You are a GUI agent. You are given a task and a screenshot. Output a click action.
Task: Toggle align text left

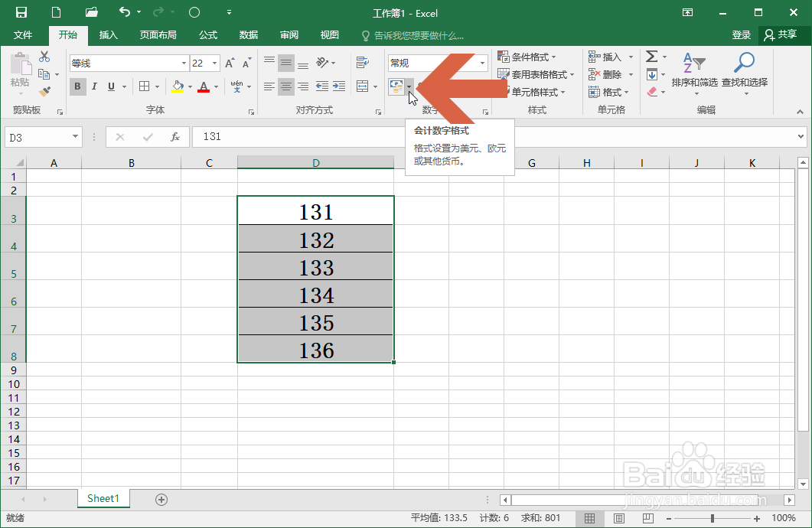[269, 86]
